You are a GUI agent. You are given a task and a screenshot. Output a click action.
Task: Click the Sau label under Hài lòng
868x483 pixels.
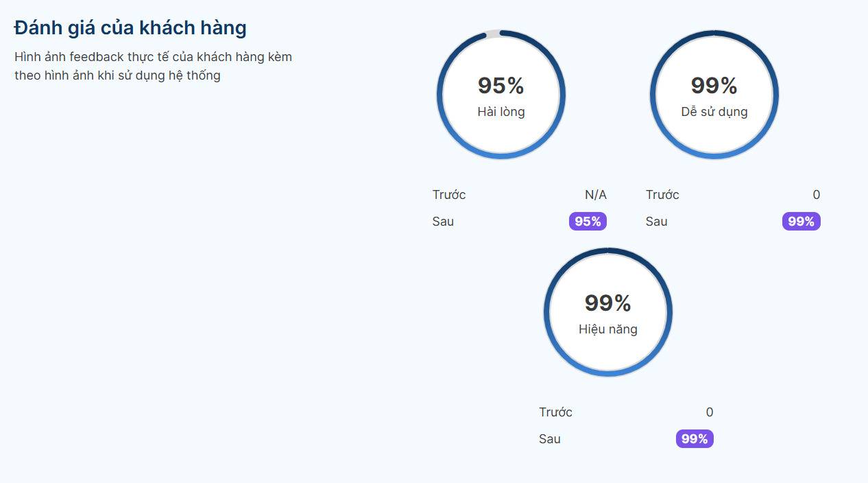(443, 222)
